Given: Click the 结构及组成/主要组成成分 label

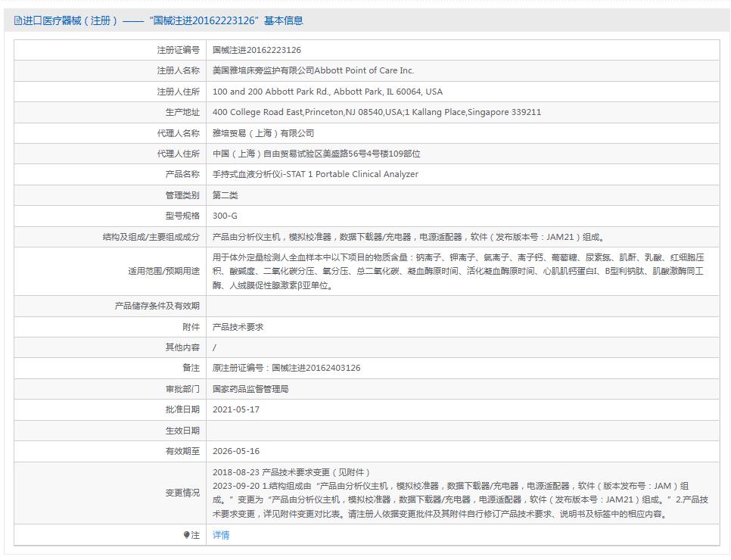Looking at the screenshot, I should coord(151,237).
